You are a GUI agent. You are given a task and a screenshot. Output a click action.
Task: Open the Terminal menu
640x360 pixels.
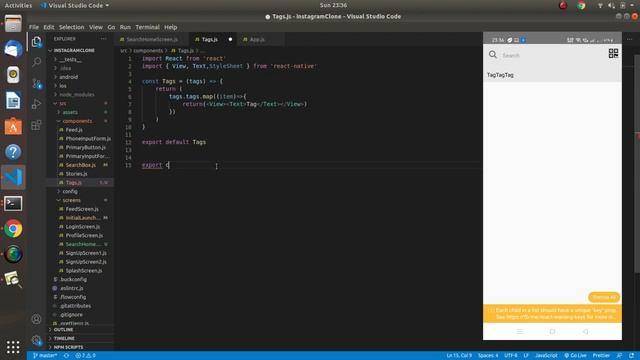point(147,27)
